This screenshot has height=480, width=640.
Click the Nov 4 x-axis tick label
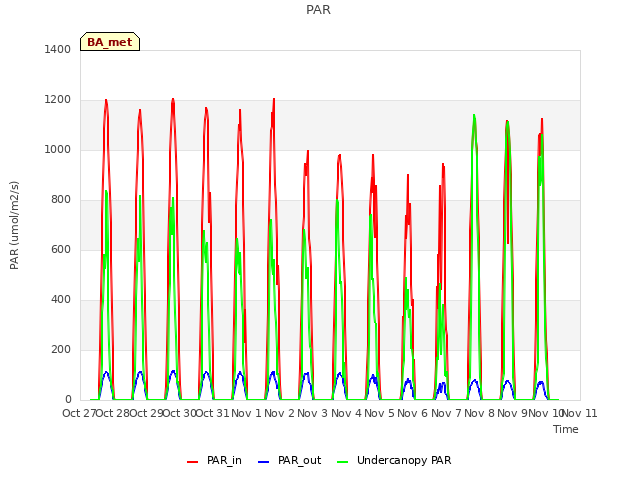click(x=346, y=413)
